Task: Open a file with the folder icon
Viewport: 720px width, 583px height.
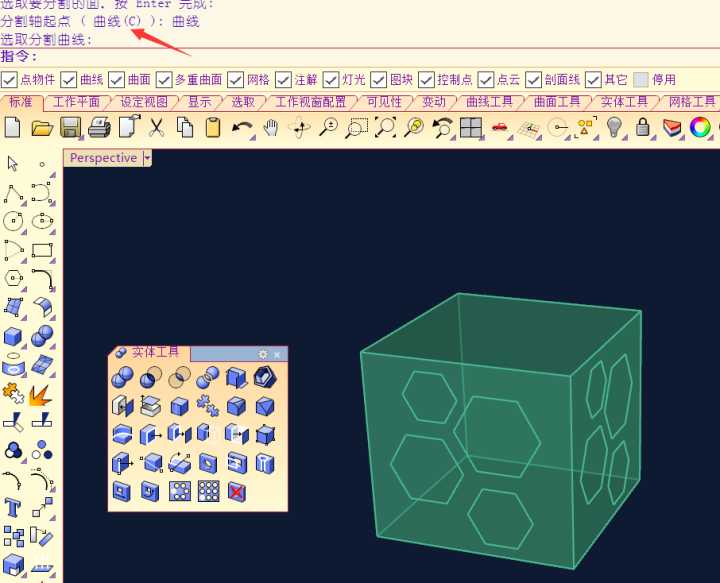Action: [x=42, y=128]
